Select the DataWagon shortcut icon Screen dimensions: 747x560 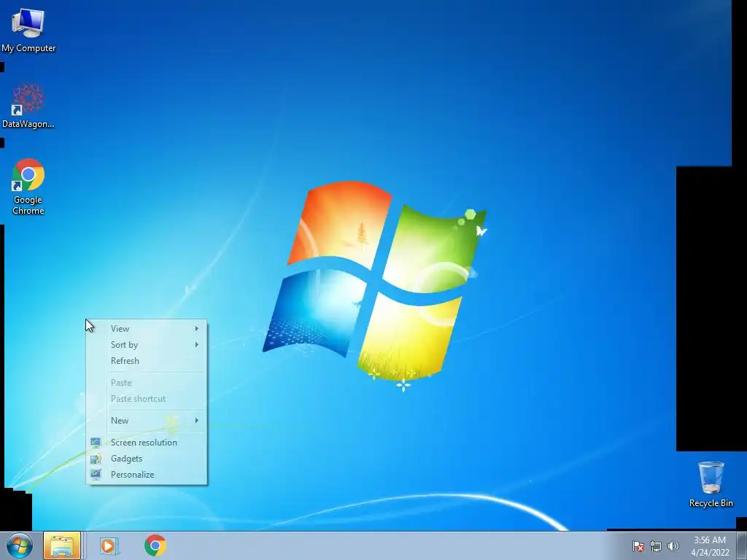[28, 106]
